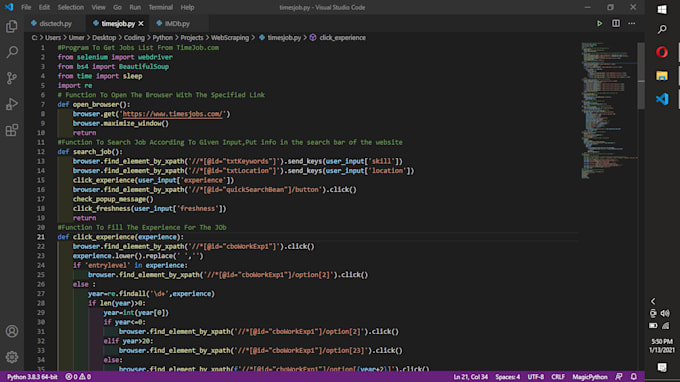Open More Actions ellipsis in editor
The image size is (680, 382).
(x=632, y=23)
